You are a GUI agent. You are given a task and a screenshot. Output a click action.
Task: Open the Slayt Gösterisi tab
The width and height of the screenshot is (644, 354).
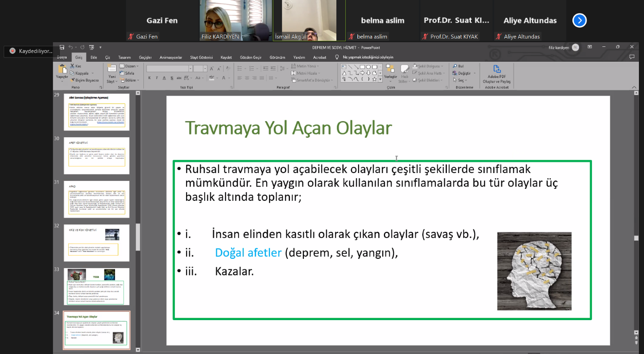tap(201, 58)
